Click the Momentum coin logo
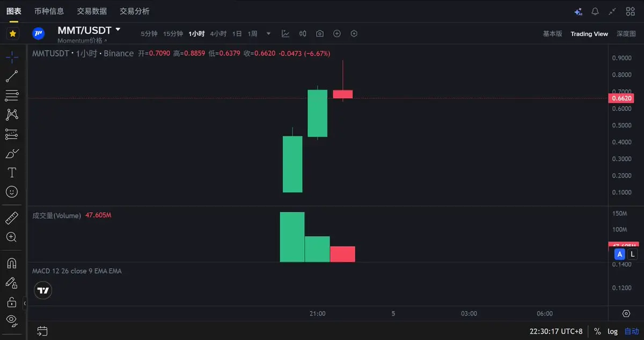Viewport: 644px width, 340px height. coord(38,34)
